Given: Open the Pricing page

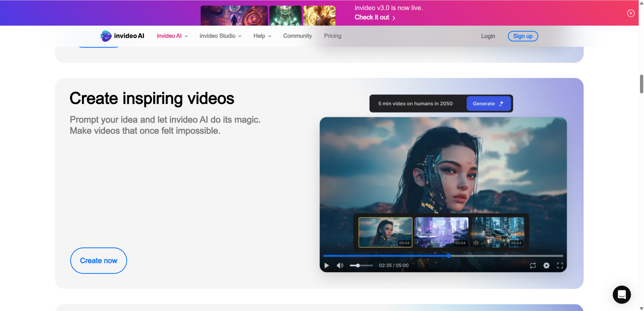Looking at the screenshot, I should [x=333, y=36].
